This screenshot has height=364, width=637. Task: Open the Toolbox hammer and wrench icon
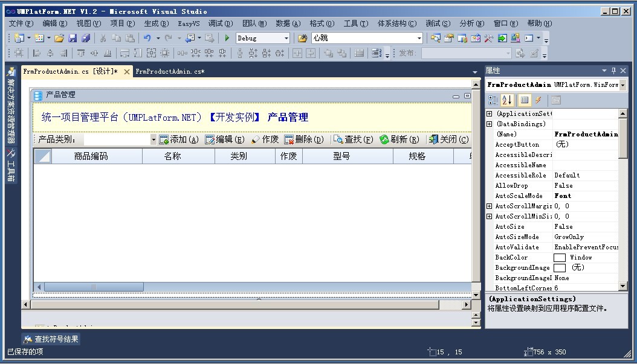[x=489, y=38]
